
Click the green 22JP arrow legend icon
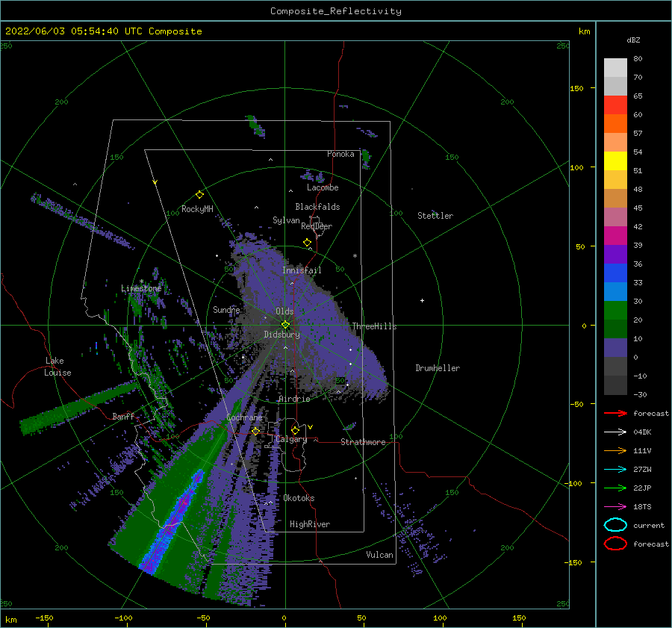[615, 488]
